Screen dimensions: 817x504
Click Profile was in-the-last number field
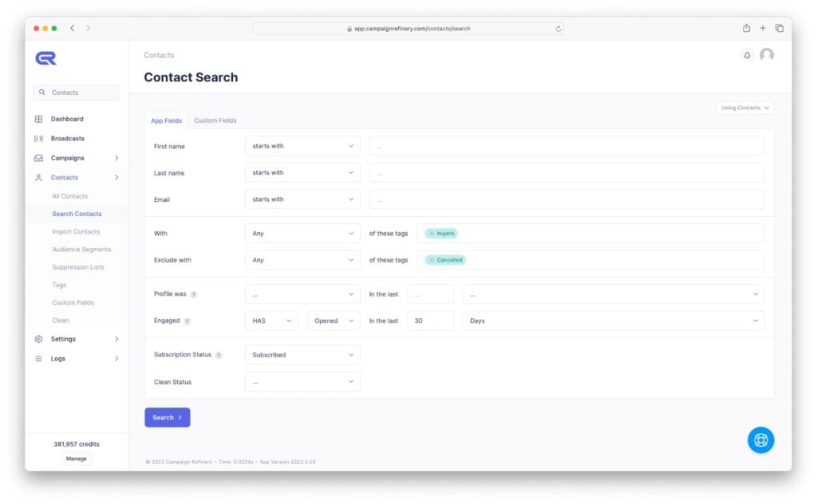pyautogui.click(x=430, y=294)
